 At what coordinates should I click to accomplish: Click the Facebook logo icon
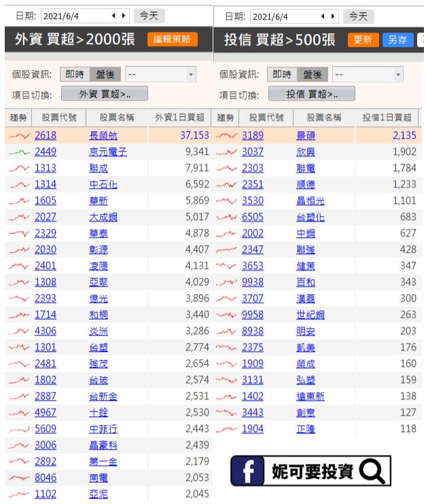click(x=248, y=471)
